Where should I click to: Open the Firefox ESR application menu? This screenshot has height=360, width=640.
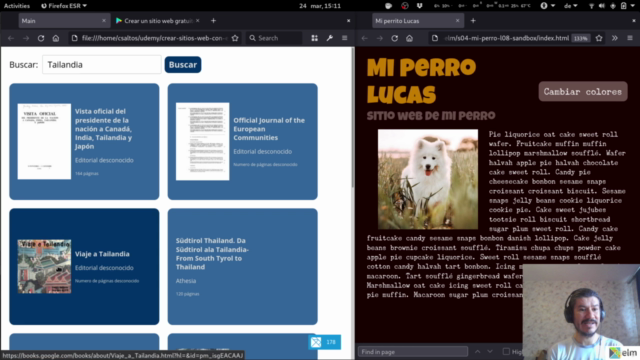[x=64, y=6]
